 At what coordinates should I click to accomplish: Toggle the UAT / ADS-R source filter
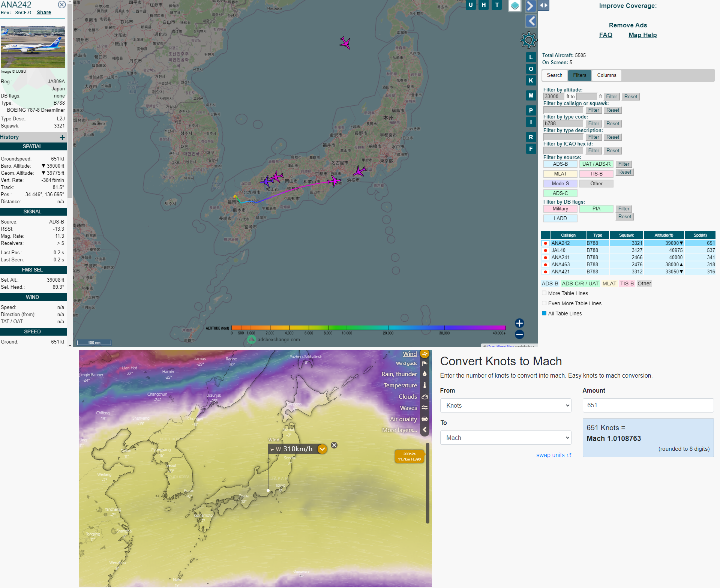(596, 164)
